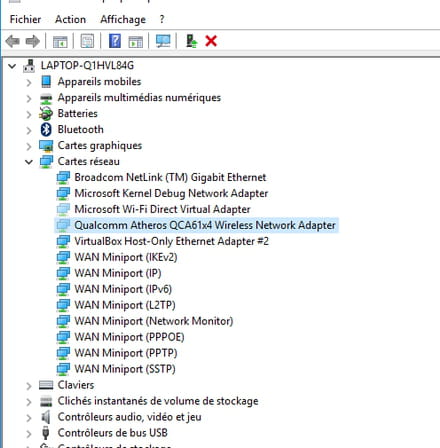Click the Update driver icon with green arrow
Image resolution: width=440 pixels, height=448 pixels.
click(191, 41)
